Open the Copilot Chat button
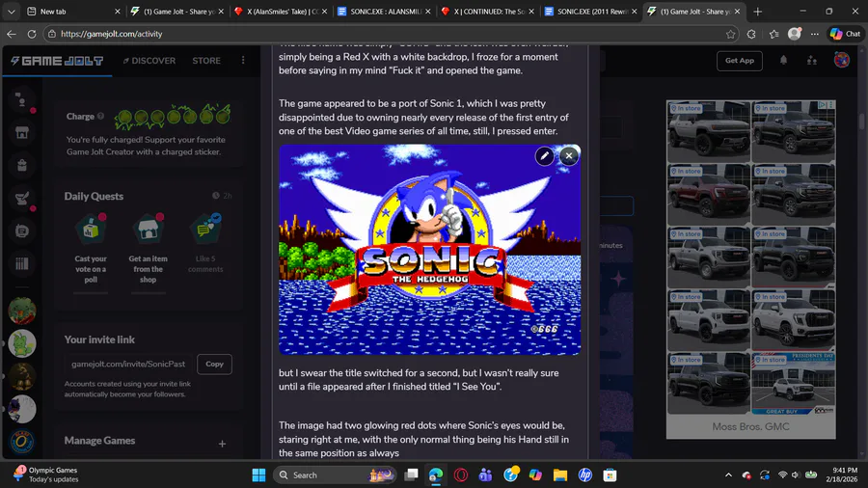 (845, 34)
